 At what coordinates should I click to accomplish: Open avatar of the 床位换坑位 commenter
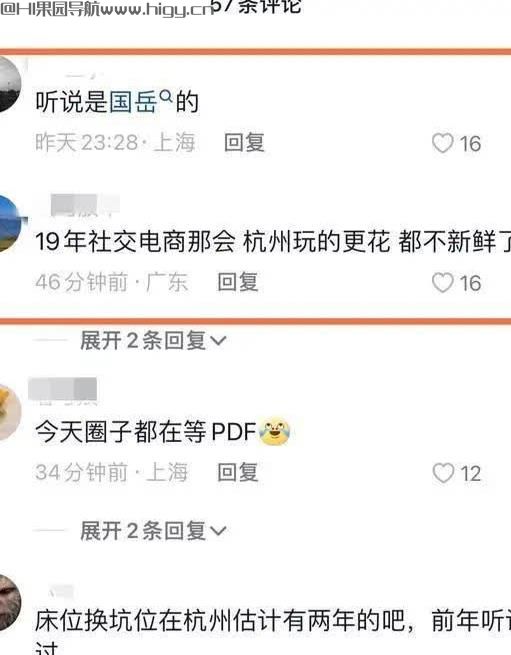pyautogui.click(x=10, y=603)
